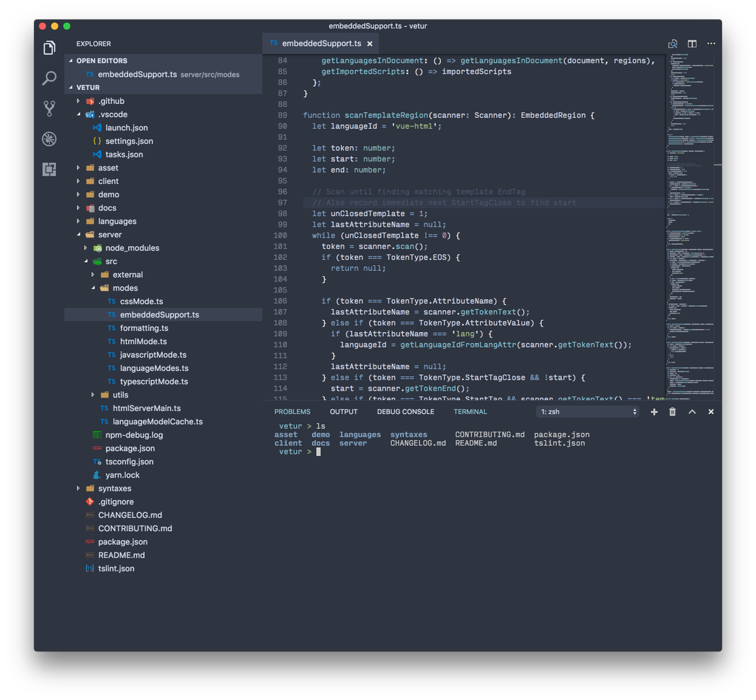Open the Debug view icon

(x=49, y=139)
